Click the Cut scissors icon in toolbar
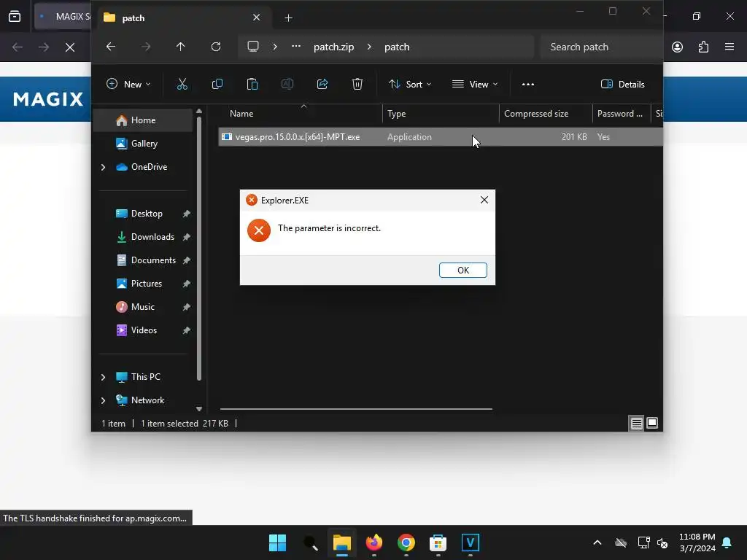747x560 pixels. pos(182,85)
